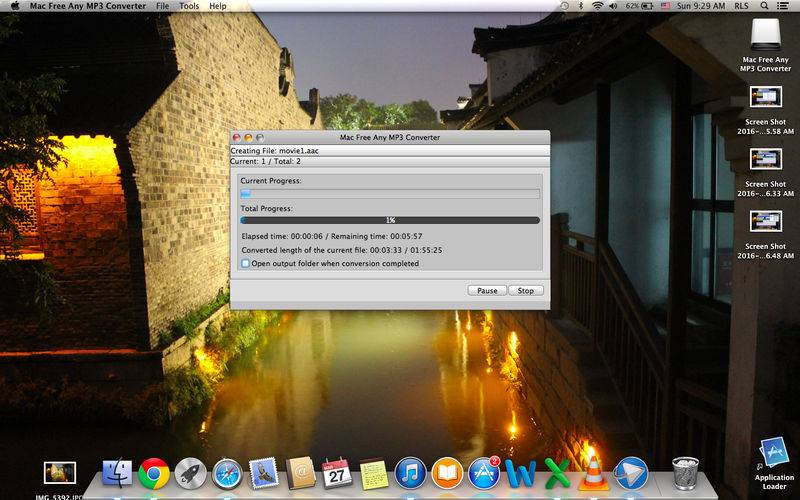
Task: Select Screen Shot 6.33 AM desktop file
Action: click(x=765, y=159)
